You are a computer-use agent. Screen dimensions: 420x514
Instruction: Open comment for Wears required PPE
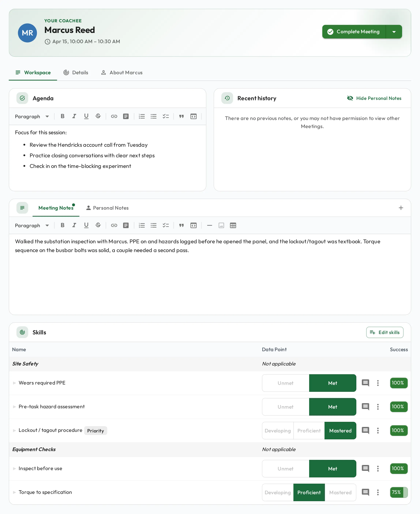click(365, 383)
